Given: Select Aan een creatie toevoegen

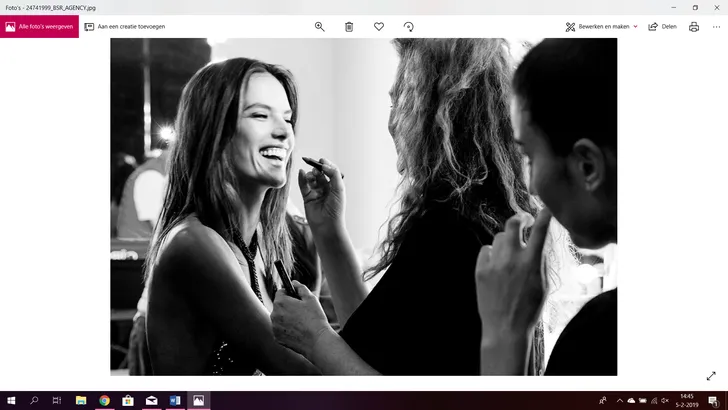Looking at the screenshot, I should [x=125, y=27].
